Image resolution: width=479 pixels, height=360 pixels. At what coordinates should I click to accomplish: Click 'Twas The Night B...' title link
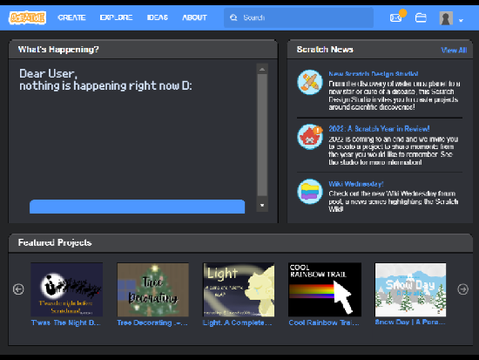coord(66,323)
